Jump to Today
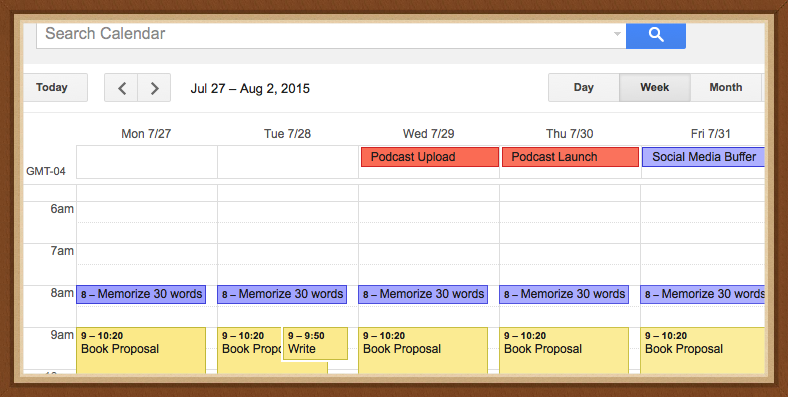This screenshot has width=788, height=397. coord(52,87)
